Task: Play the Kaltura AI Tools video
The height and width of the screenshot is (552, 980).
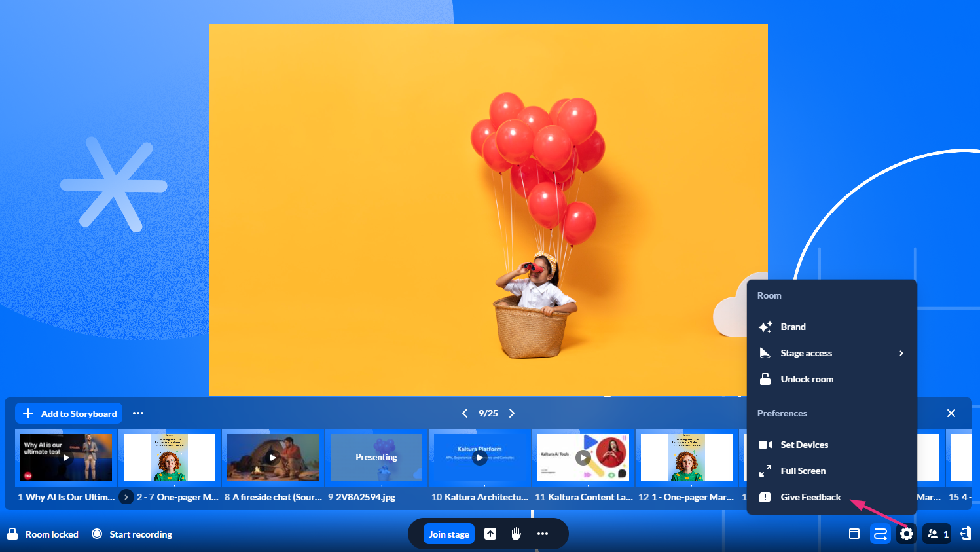Action: (x=583, y=458)
